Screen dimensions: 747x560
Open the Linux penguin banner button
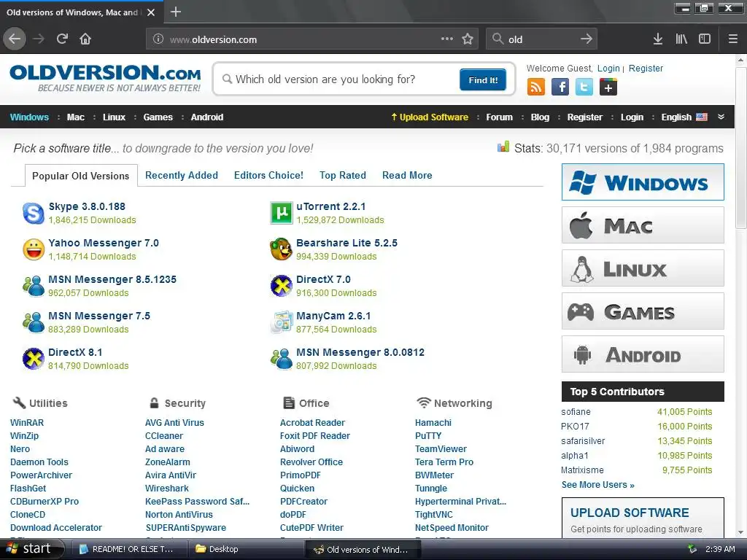(x=643, y=268)
